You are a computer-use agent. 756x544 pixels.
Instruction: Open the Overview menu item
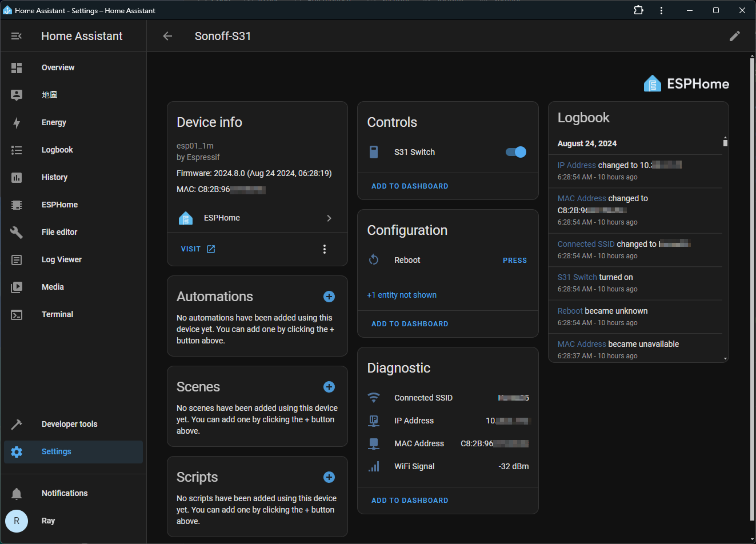pyautogui.click(x=73, y=67)
